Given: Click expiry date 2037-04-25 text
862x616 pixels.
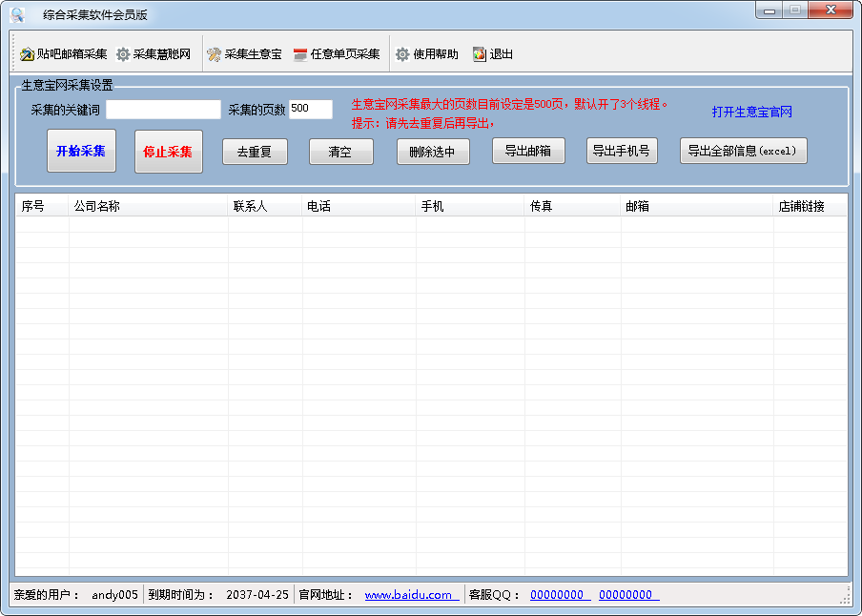Looking at the screenshot, I should tap(257, 595).
